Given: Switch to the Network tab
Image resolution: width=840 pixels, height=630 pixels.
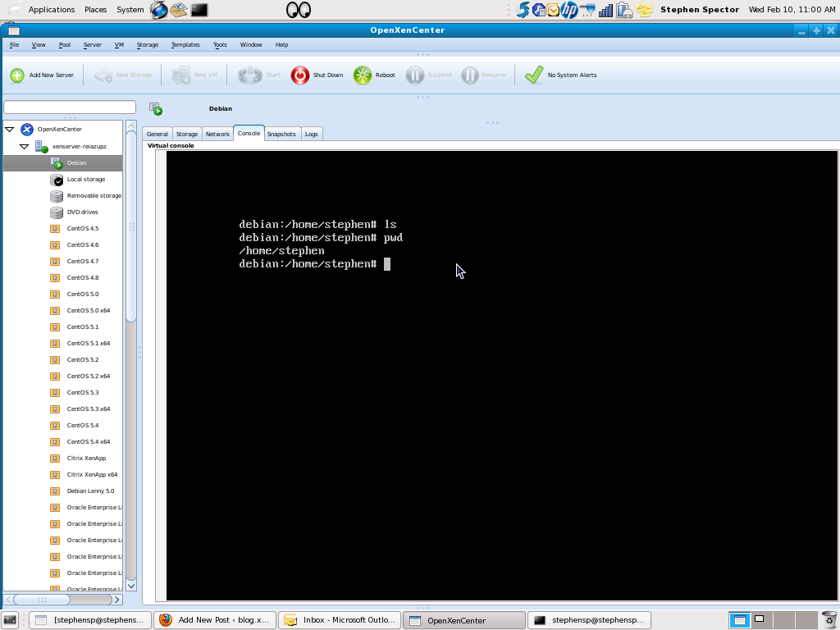Looking at the screenshot, I should pos(217,134).
